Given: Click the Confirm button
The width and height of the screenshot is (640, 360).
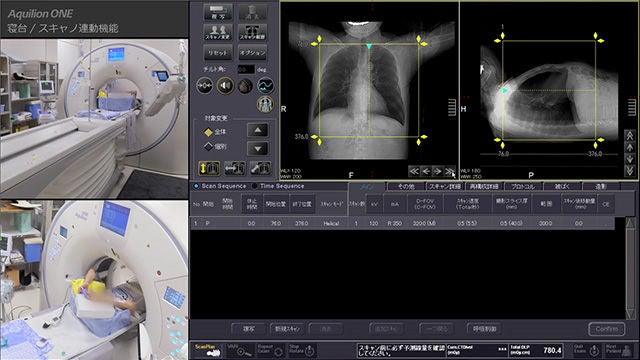Looking at the screenshot, I should click(607, 329).
